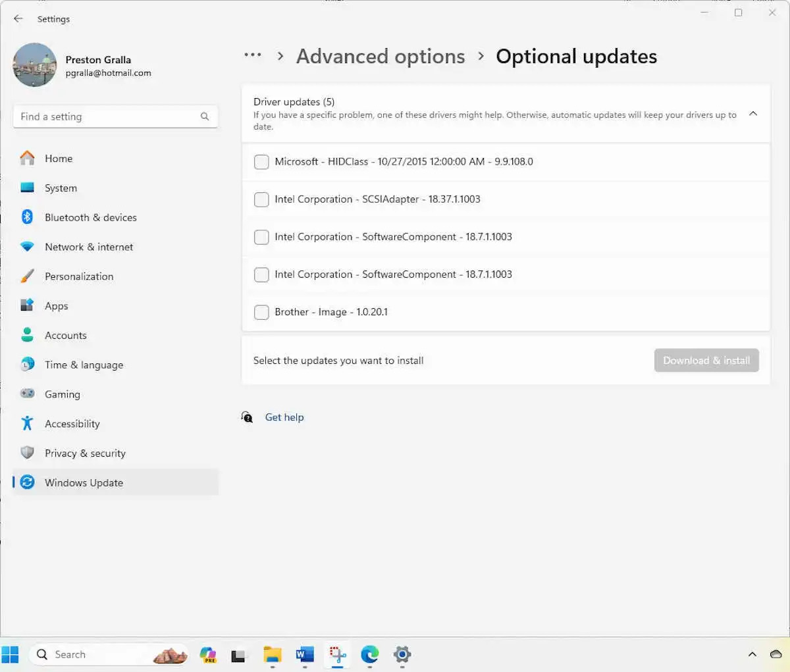Screen dimensions: 790x672
Task: Open Bluetooth & devices via its Bluetooth icon
Action: [27, 217]
